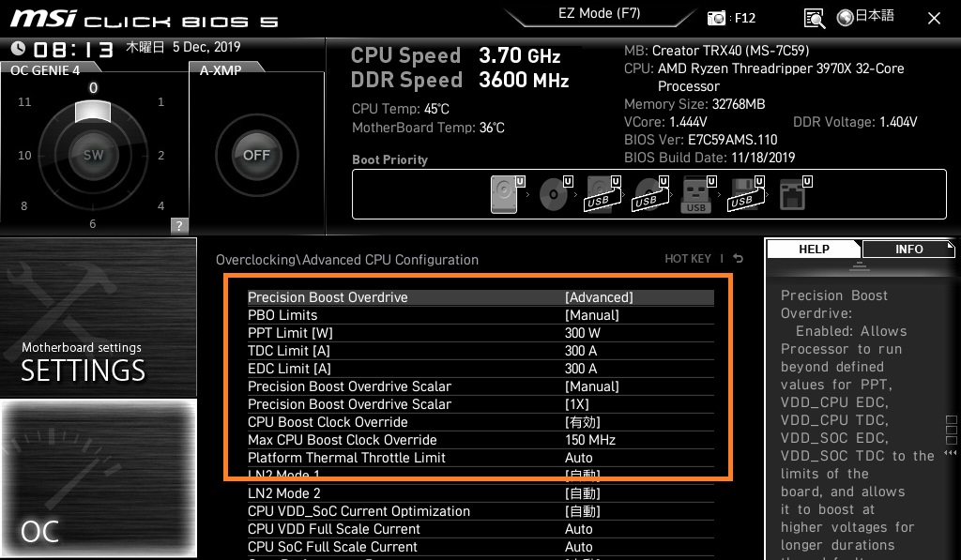This screenshot has width=961, height=560.
Task: Click the F12 screenshot camera icon
Action: tap(716, 18)
